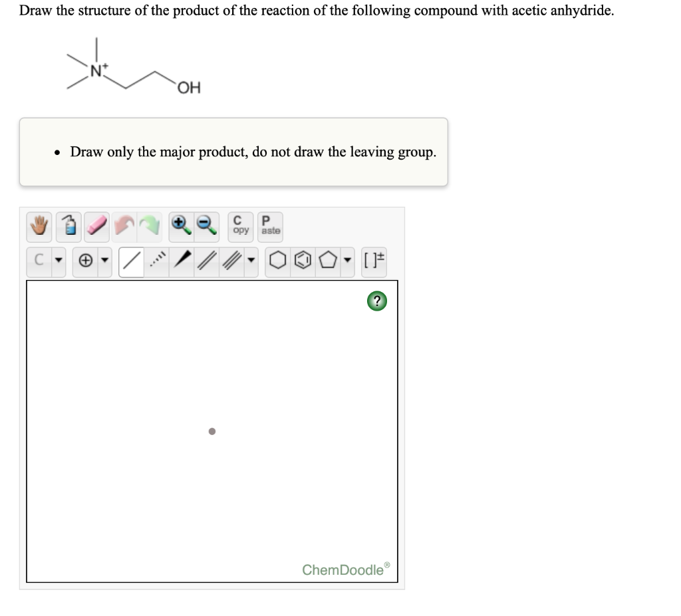681x616 pixels.
Task: Click the Paste button
Action: pos(269,226)
